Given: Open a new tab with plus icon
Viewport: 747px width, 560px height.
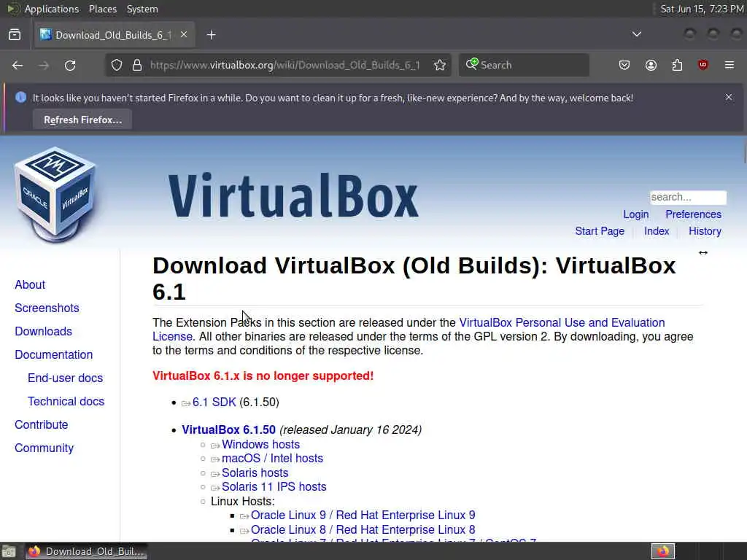Looking at the screenshot, I should coord(211,35).
